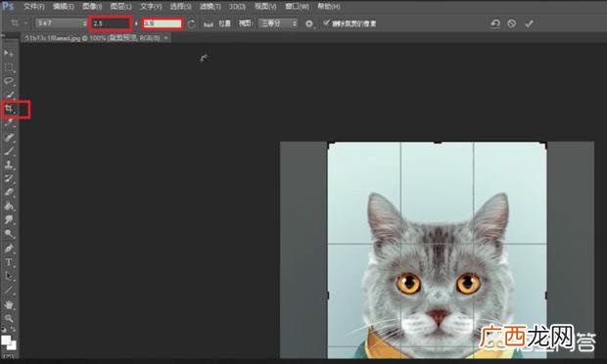Select the Crop tool in toolbox
607x364 pixels.
pyautogui.click(x=9, y=109)
